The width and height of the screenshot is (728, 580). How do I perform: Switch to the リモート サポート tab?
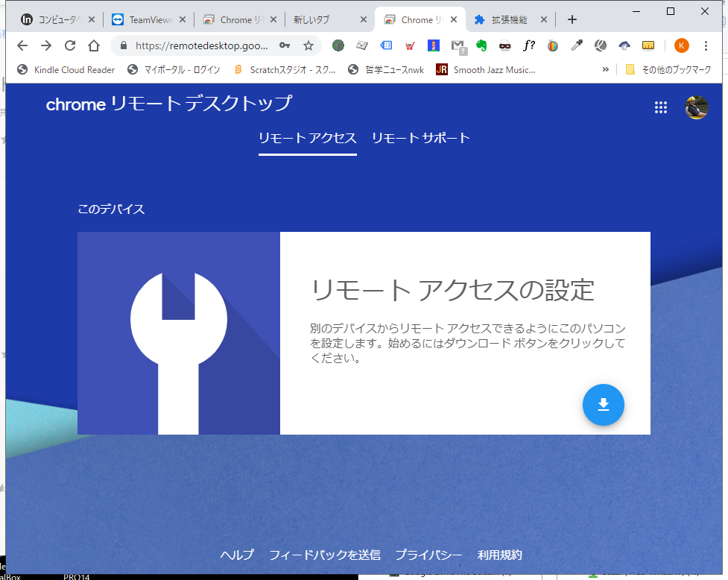421,138
